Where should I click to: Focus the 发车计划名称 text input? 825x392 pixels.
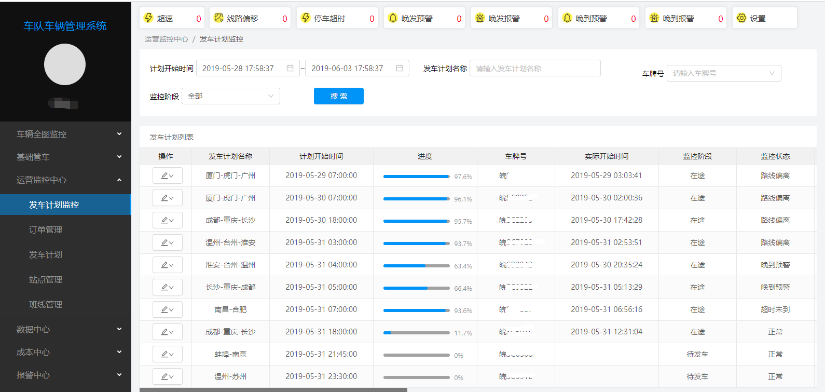535,68
